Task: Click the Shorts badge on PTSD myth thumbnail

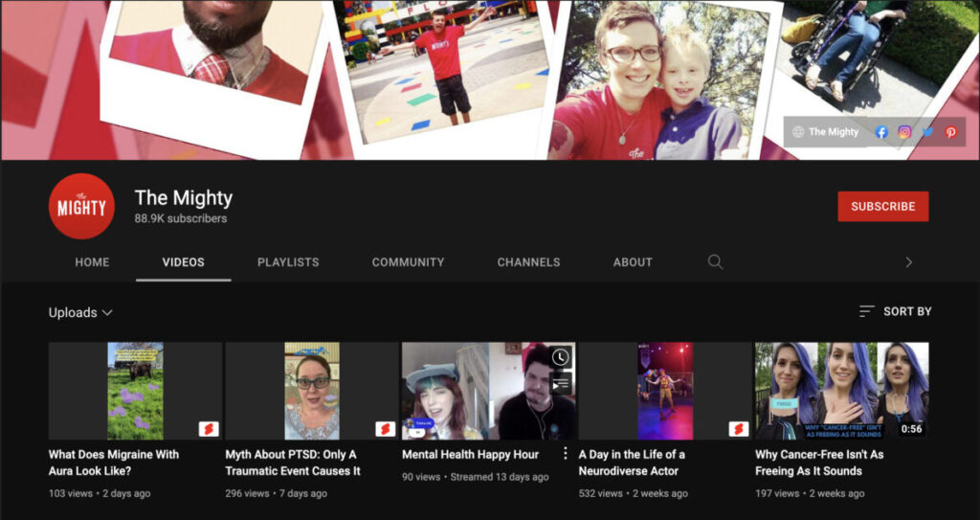Action: [x=385, y=429]
